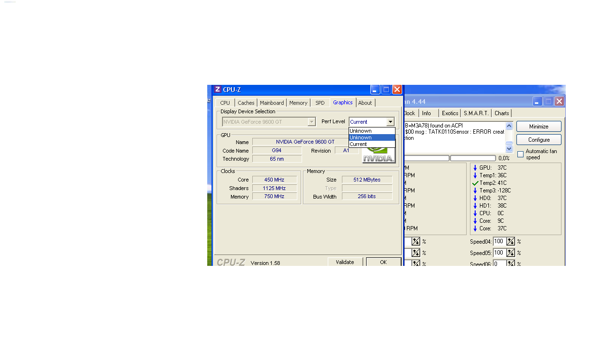Click the 'Temp3: -128C' reading in SpeedFan

tap(495, 191)
